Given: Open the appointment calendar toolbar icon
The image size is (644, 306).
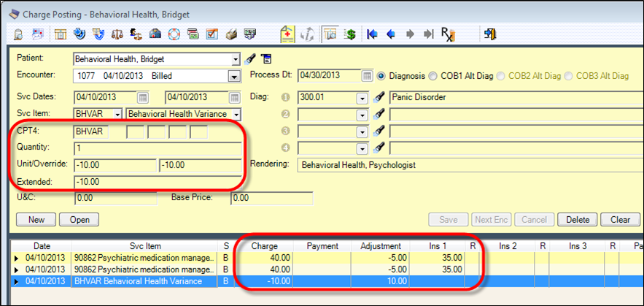Looking at the screenshot, I should pyautogui.click(x=38, y=34).
